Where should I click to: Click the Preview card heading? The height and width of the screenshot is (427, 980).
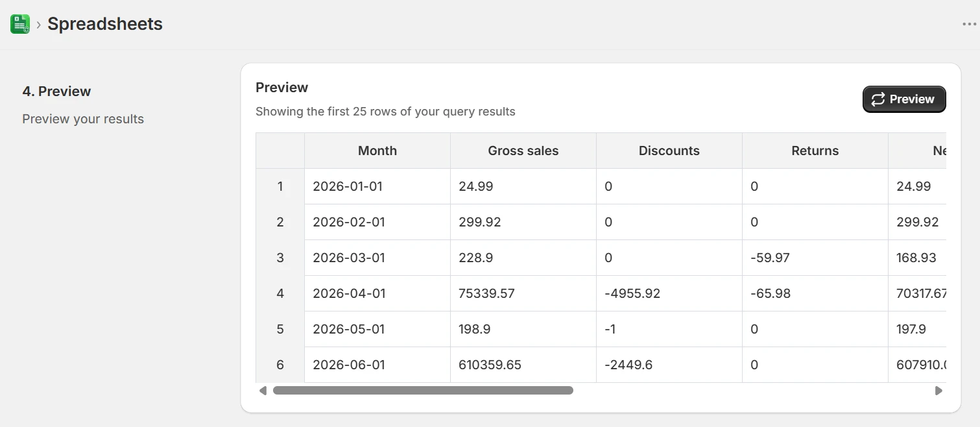[x=282, y=88]
